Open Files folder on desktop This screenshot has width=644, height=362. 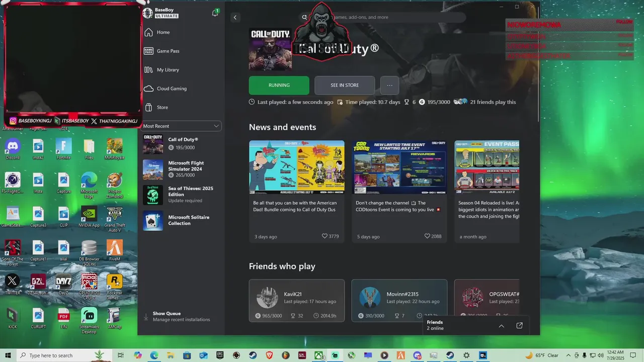(x=89, y=149)
